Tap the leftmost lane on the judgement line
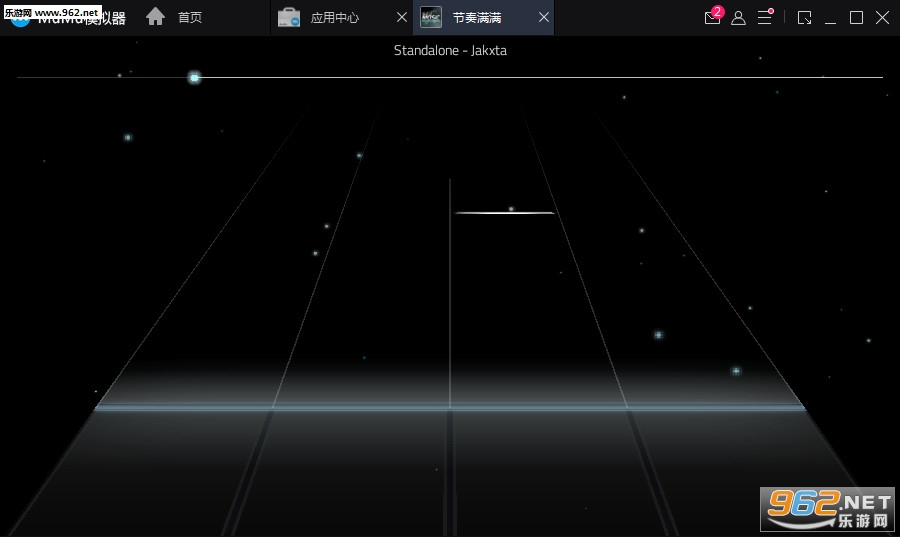This screenshot has height=537, width=900. [184, 407]
